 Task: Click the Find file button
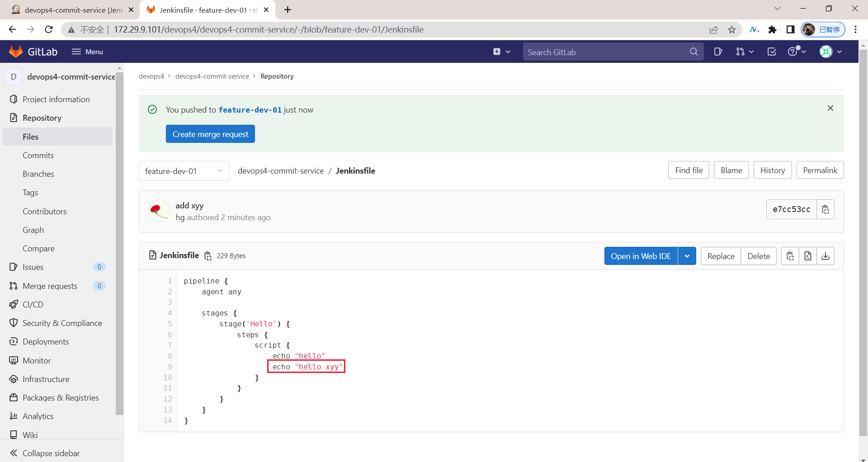pyautogui.click(x=689, y=170)
